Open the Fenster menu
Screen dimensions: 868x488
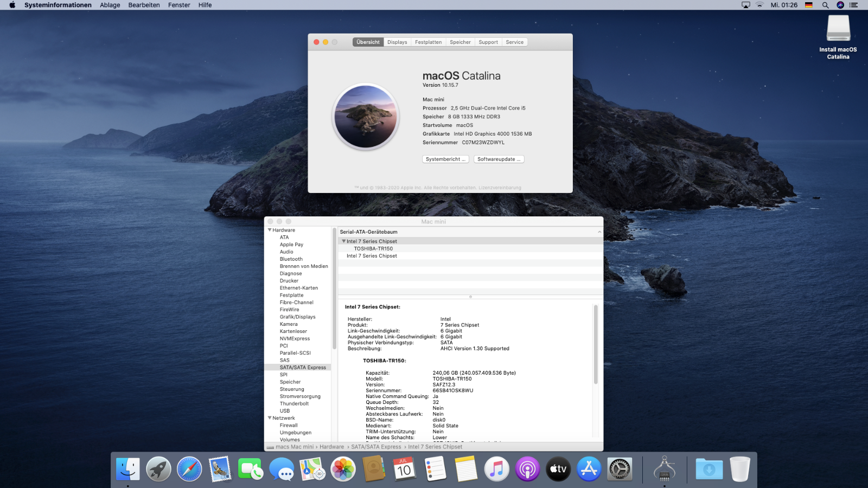pyautogui.click(x=179, y=5)
